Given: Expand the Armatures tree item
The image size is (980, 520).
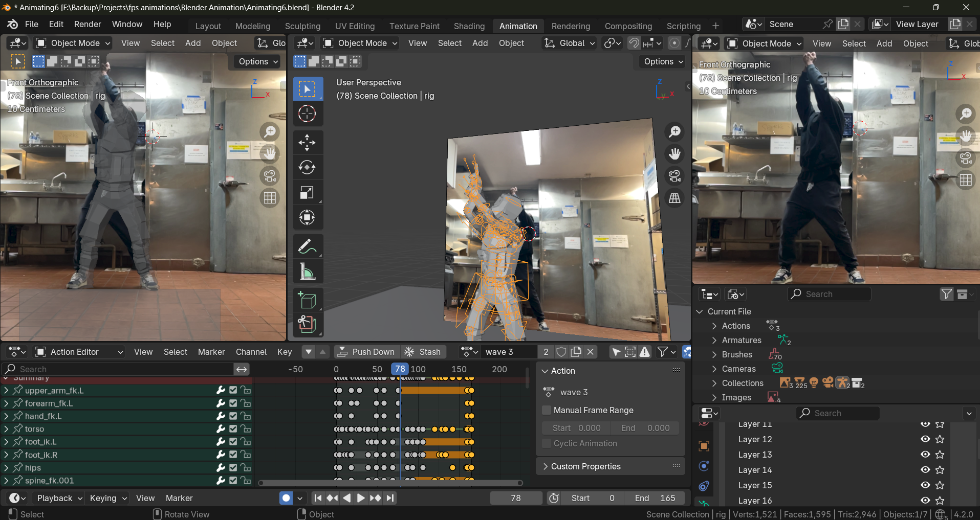Looking at the screenshot, I should (x=714, y=340).
